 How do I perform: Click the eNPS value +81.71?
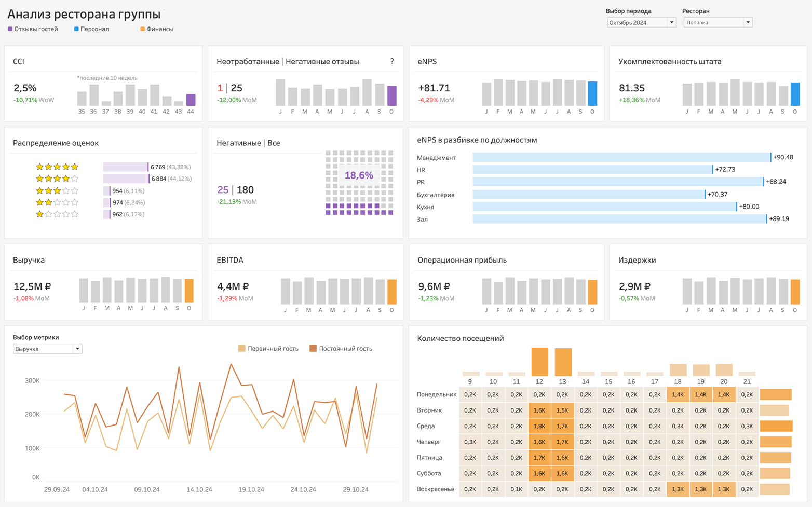click(x=434, y=88)
